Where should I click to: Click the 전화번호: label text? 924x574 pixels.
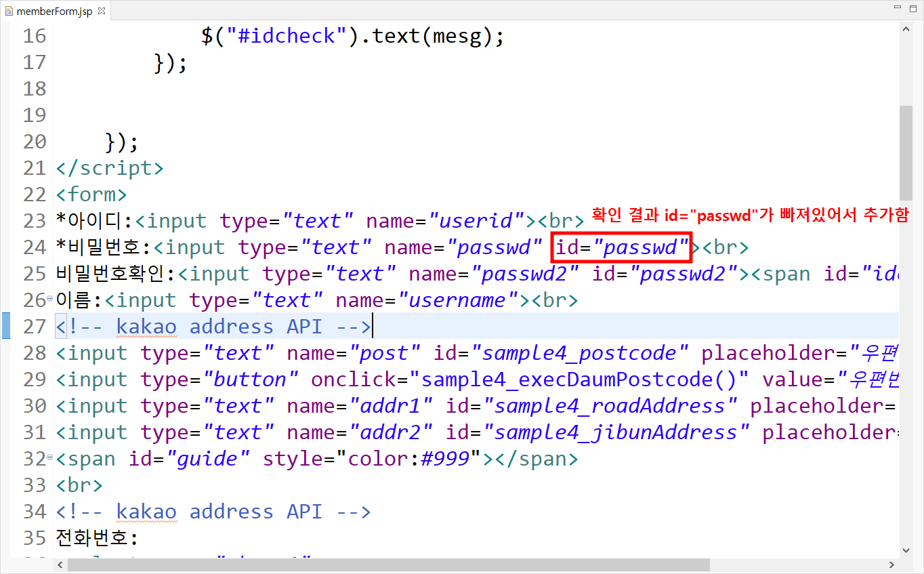tap(97, 538)
